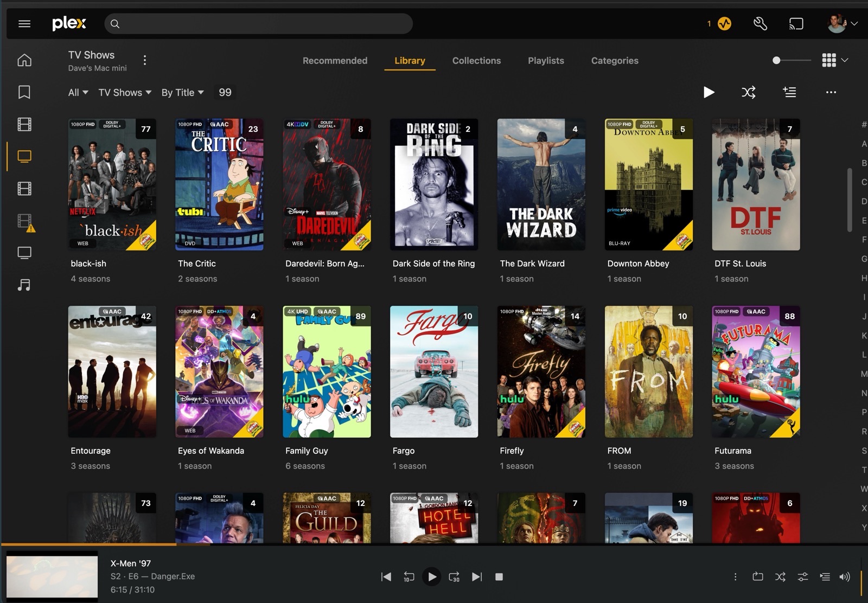Open The Dark Wizard poster
Screen dimensions: 868x603
point(541,184)
